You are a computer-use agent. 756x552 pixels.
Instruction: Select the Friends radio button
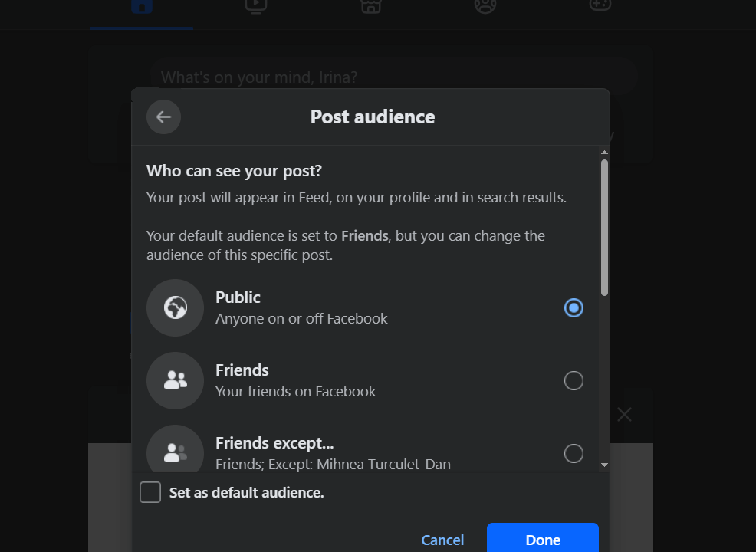click(574, 380)
